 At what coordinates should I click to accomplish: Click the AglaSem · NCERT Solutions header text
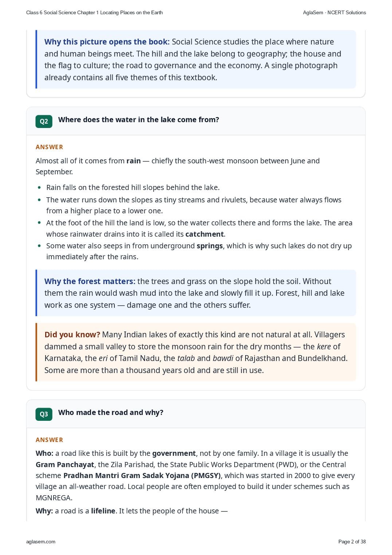tap(334, 12)
